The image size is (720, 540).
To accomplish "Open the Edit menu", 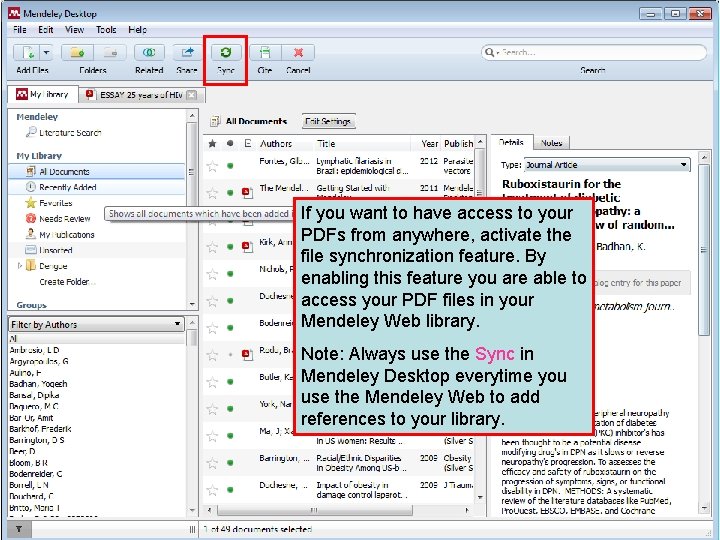I will click(x=45, y=30).
